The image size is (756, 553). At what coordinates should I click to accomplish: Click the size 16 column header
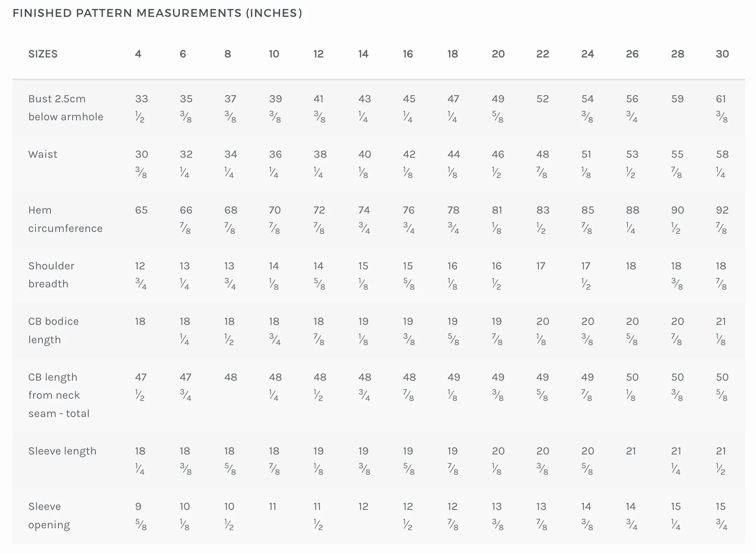click(x=408, y=54)
